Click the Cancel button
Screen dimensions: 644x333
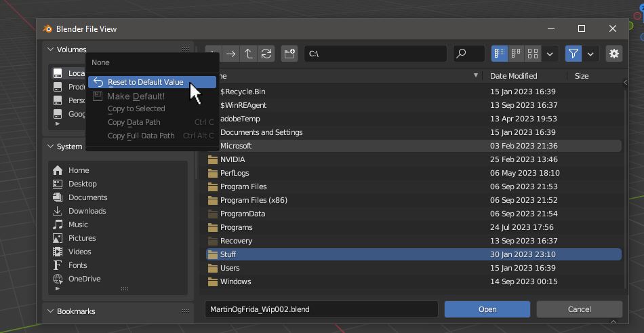(x=580, y=309)
